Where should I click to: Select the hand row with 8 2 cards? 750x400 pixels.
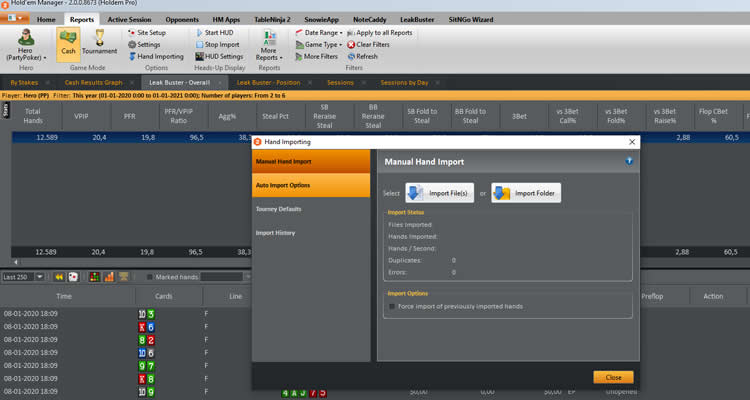(125, 340)
